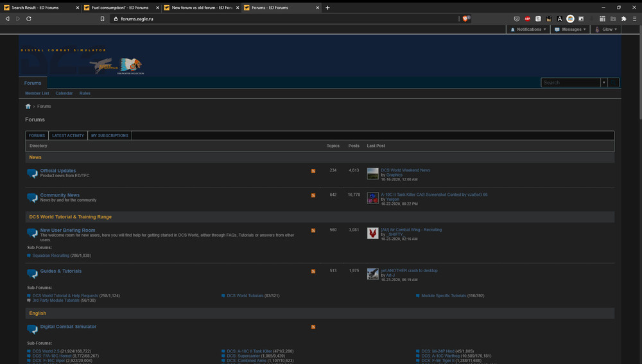Screen dimensions: 642x364
Task: Click the black A extension icon
Action: (559, 19)
